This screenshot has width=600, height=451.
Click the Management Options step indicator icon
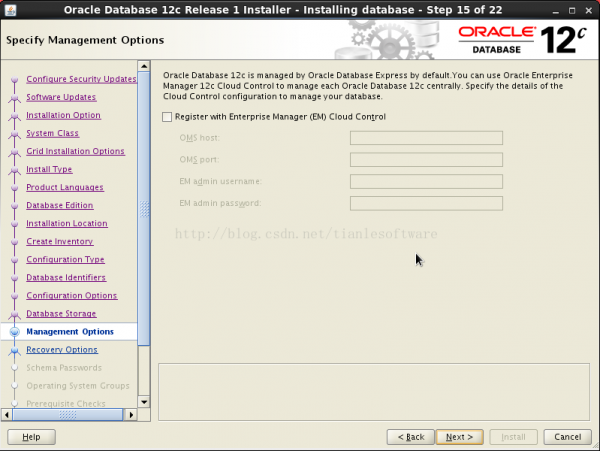tap(15, 332)
